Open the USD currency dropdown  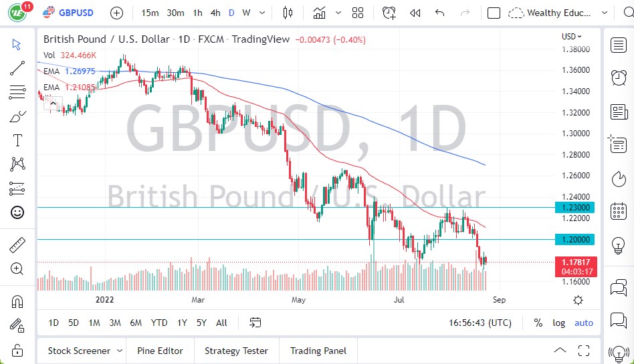pos(572,37)
